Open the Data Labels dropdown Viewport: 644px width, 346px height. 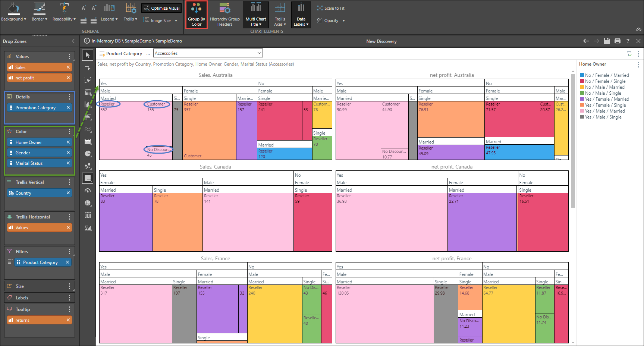click(x=301, y=15)
